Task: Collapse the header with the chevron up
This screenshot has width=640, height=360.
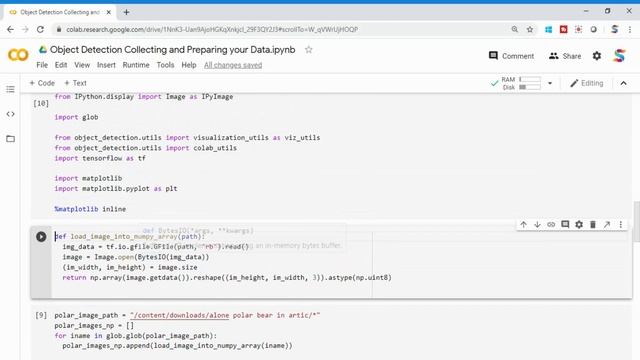Action: (623, 83)
